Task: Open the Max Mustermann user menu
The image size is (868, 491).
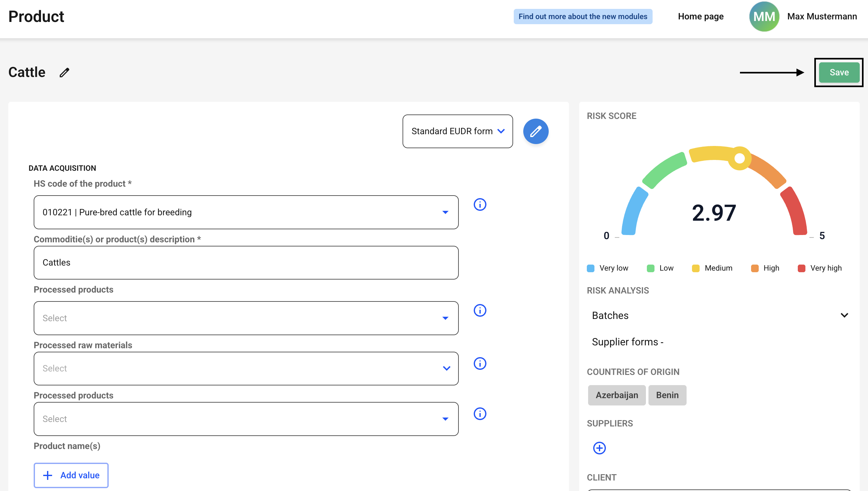Action: pos(822,17)
